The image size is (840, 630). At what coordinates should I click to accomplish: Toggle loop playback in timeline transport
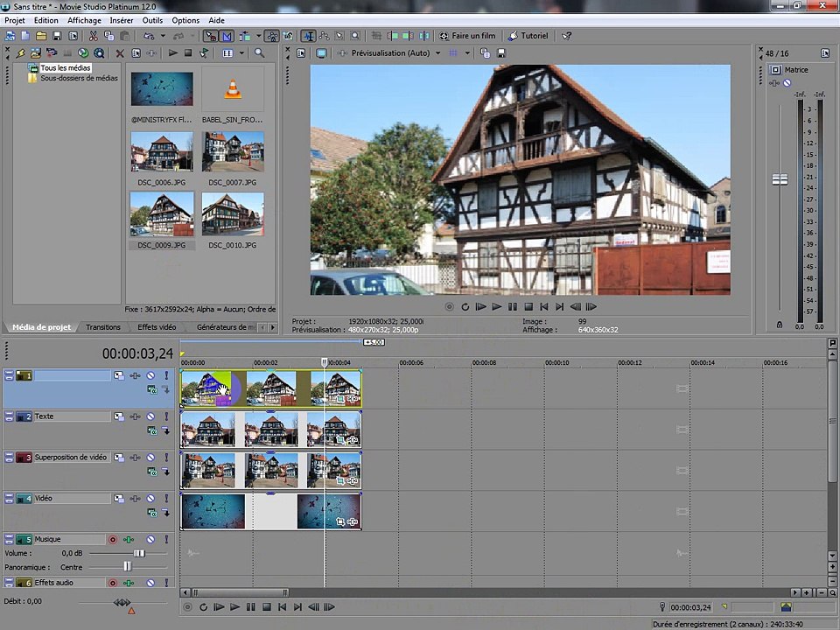[203, 607]
